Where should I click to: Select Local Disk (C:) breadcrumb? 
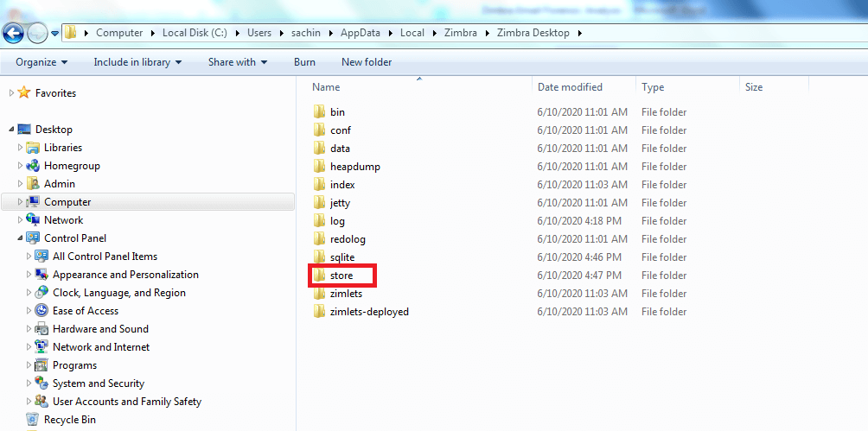click(195, 33)
